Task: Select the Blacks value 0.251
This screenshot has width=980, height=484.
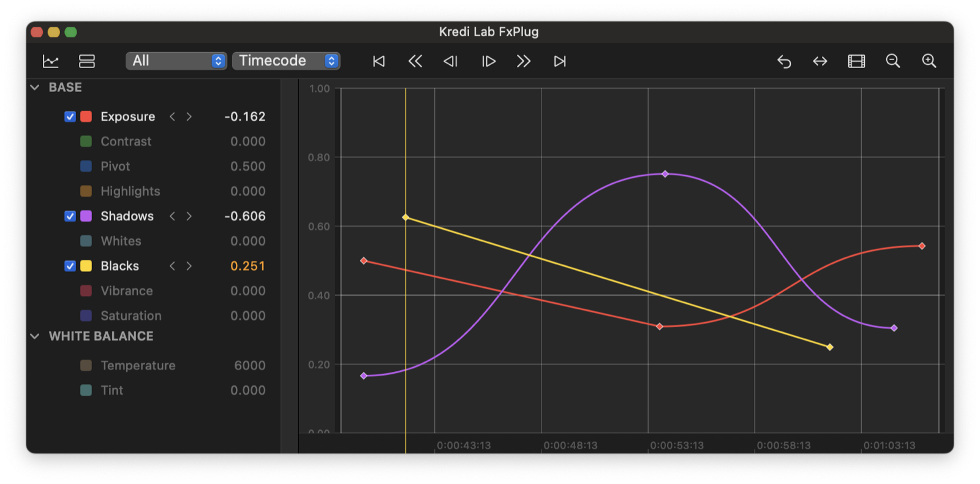Action: click(x=248, y=266)
